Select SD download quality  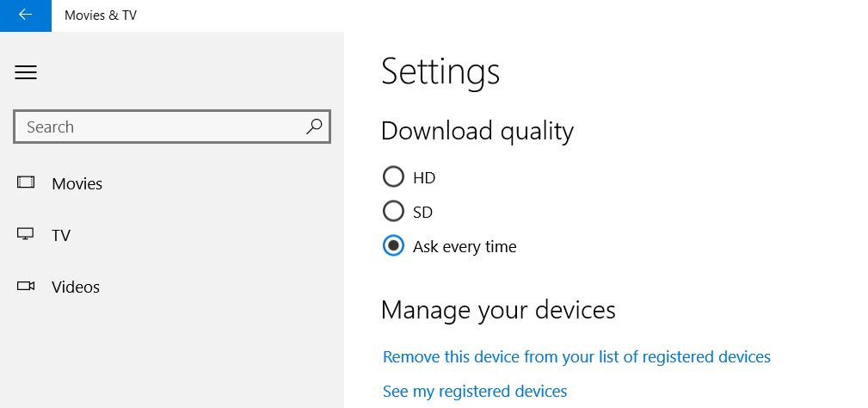click(x=393, y=212)
